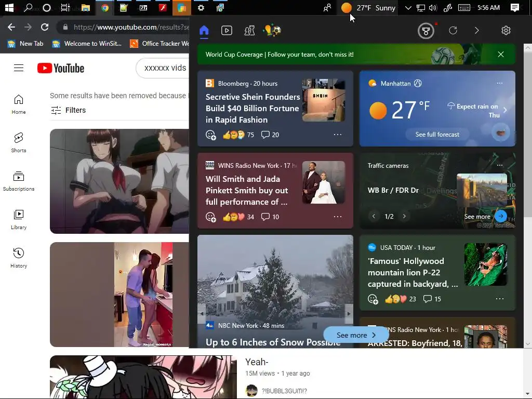Open more options on WINS Radio card

[x=338, y=217]
